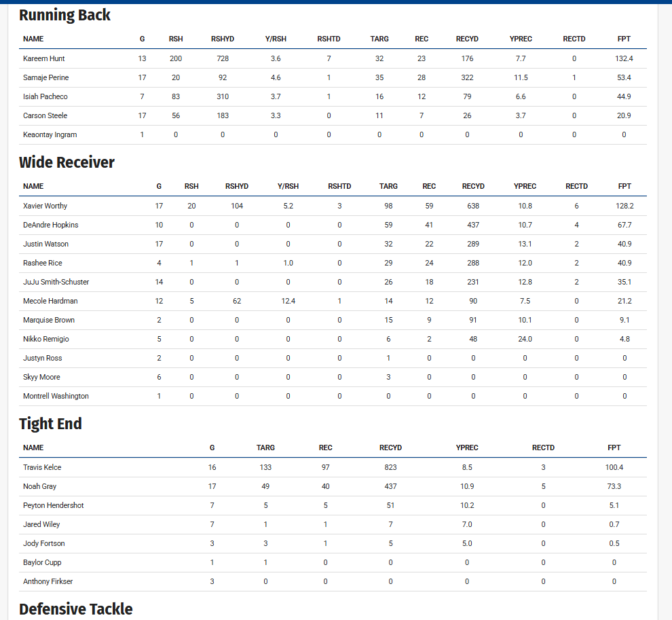Click RECTD header in Tight End table
Screen dimensions: 672x620
tap(543, 448)
